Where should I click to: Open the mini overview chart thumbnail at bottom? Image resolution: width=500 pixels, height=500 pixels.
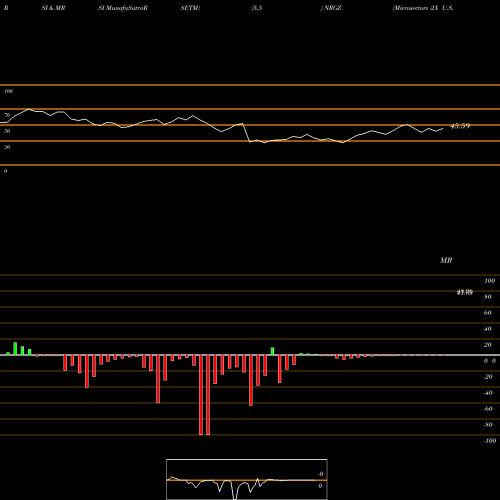tap(247, 479)
